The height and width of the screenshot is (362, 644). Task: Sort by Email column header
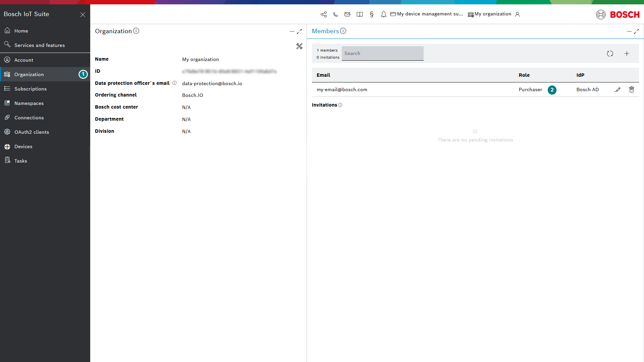323,75
